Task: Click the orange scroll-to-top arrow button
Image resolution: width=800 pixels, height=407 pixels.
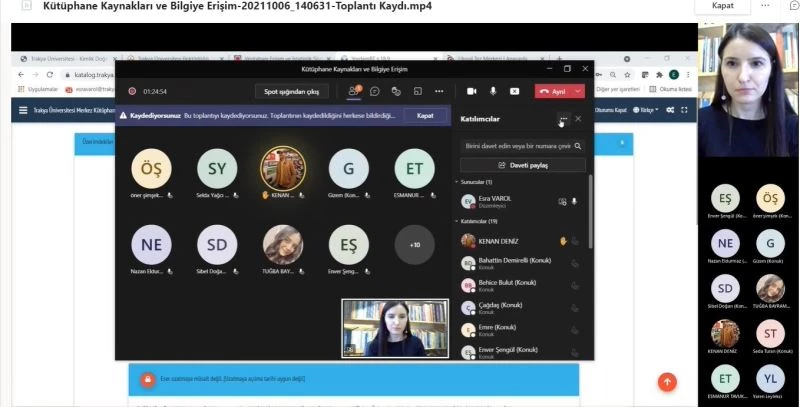Action: (x=668, y=381)
